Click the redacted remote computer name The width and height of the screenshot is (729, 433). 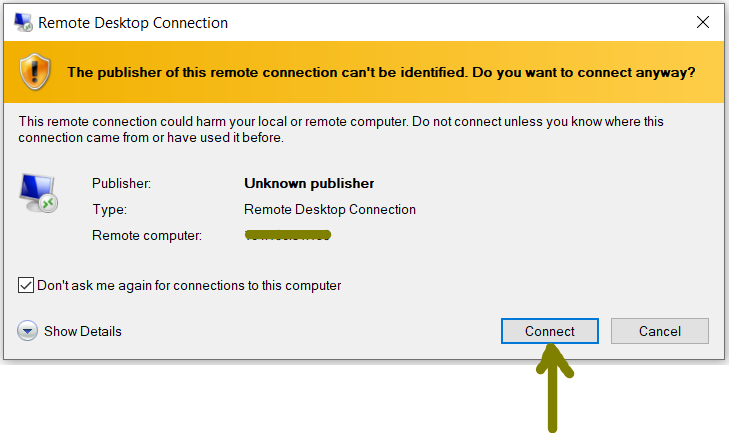click(288, 235)
